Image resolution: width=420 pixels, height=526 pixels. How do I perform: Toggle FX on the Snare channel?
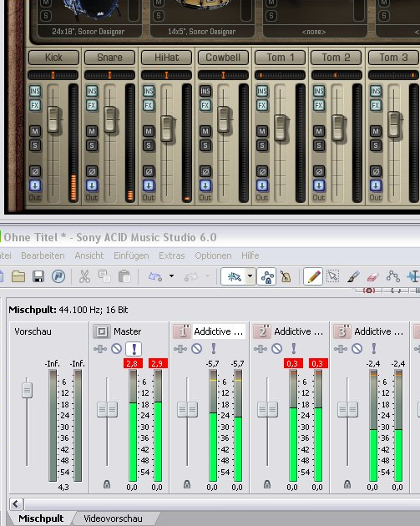click(x=92, y=105)
